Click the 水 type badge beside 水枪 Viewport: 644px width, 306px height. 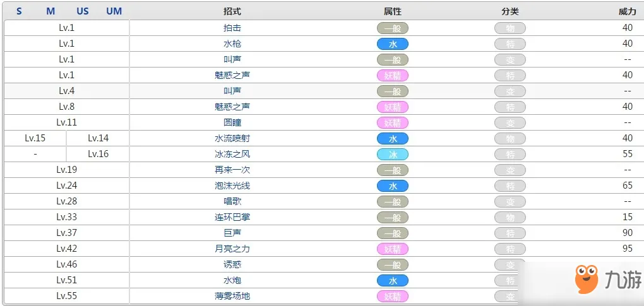[393, 44]
